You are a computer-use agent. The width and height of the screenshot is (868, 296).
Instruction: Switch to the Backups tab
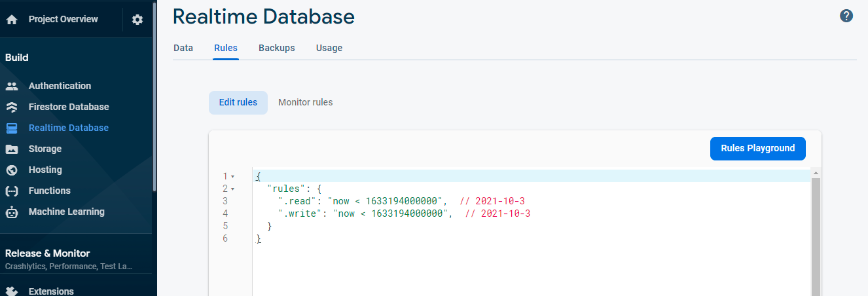(x=277, y=48)
